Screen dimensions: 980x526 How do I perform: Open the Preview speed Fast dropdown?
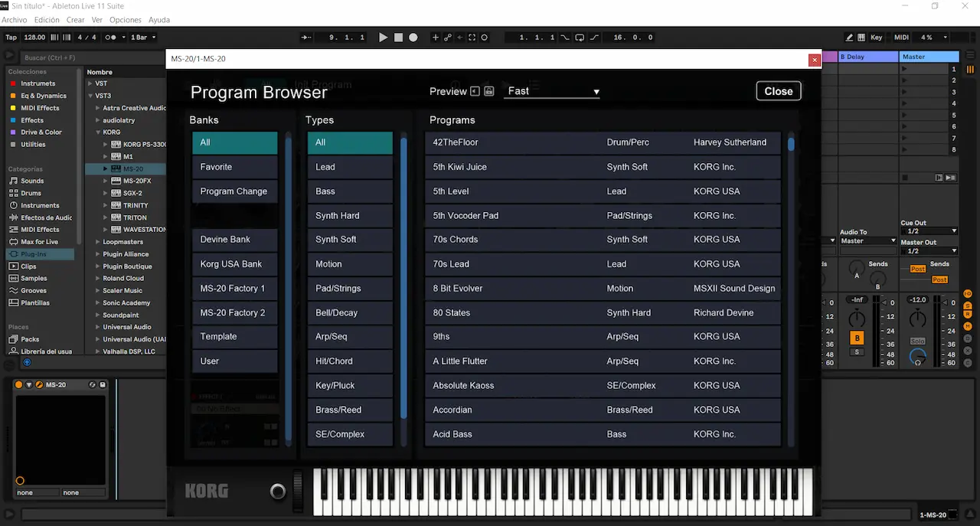[552, 91]
